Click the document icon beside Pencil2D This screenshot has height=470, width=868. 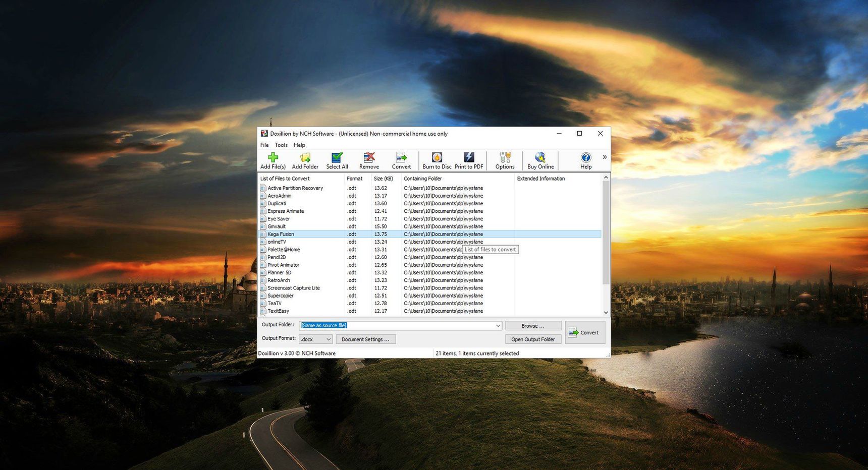click(x=263, y=257)
